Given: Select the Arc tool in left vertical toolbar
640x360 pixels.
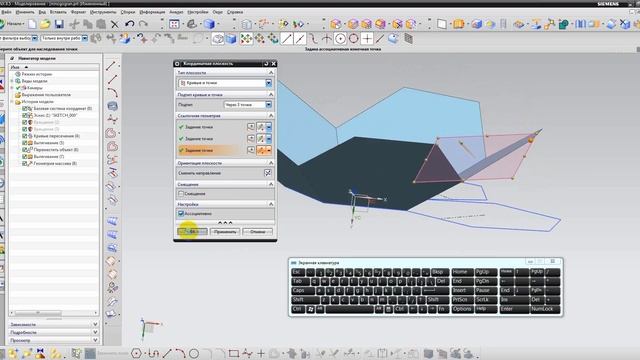Looking at the screenshot, I should [112, 93].
